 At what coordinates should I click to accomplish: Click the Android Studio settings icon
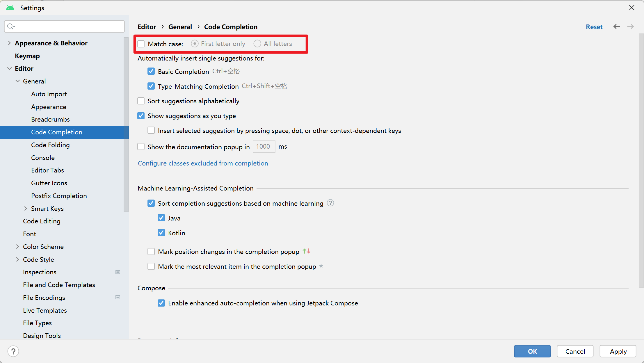click(10, 7)
